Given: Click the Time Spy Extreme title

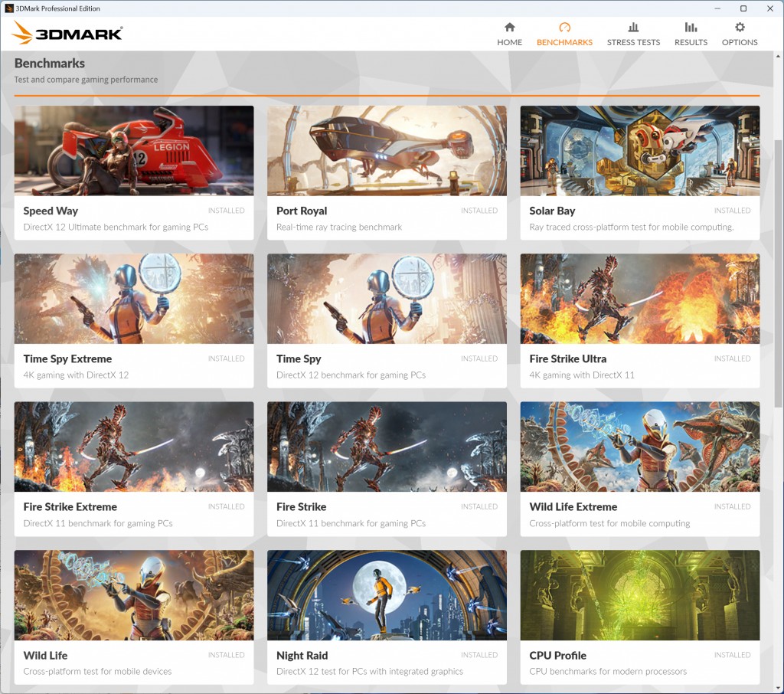Looking at the screenshot, I should click(x=67, y=358).
